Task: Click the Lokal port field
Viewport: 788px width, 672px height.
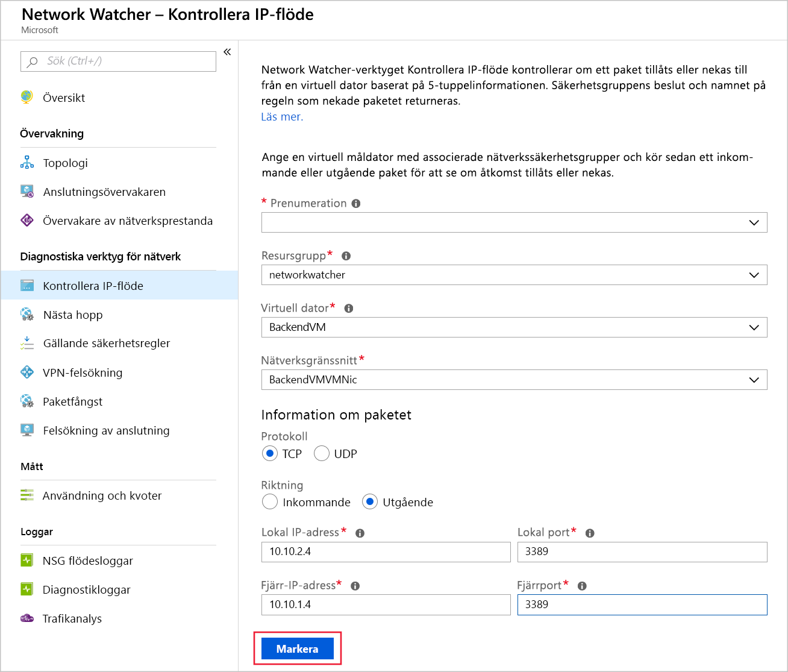Action: [x=642, y=552]
